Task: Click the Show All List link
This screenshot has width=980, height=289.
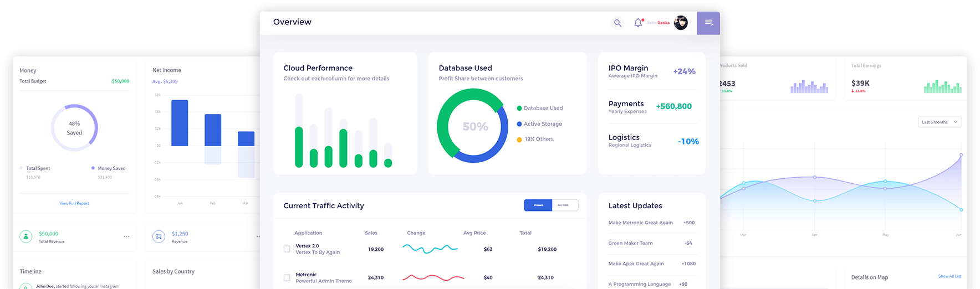Action: click(x=950, y=276)
